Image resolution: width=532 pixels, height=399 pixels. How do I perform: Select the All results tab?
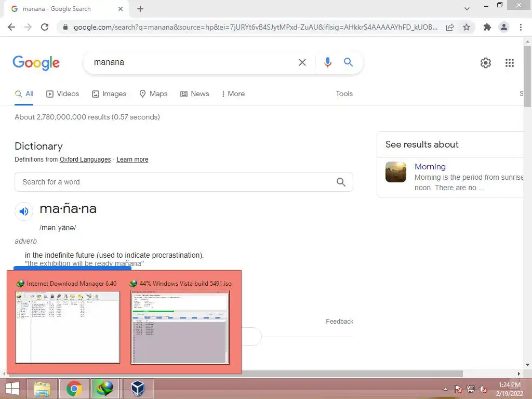24,94
